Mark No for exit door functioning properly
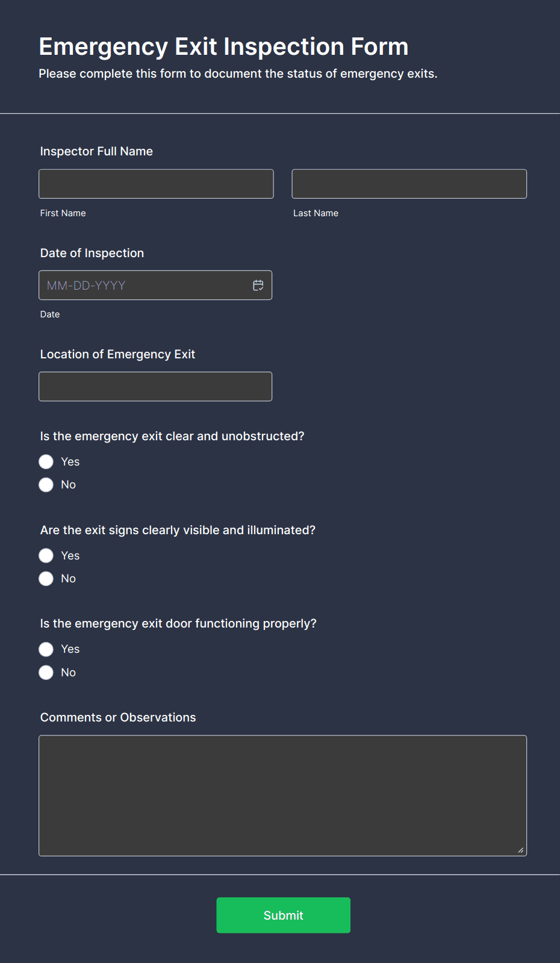Viewport: 560px width, 963px height. [46, 673]
